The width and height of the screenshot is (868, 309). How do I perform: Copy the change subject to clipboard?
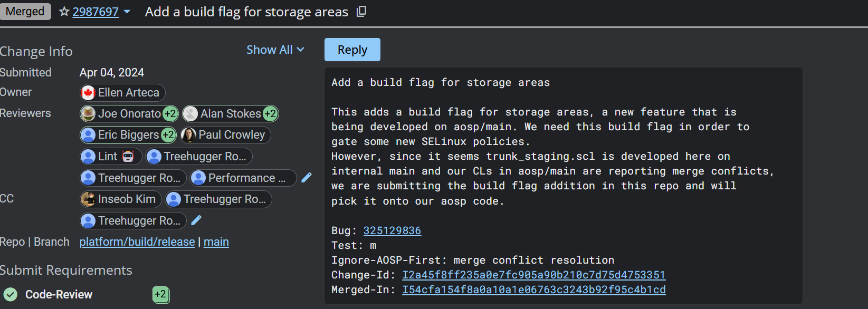coord(361,12)
